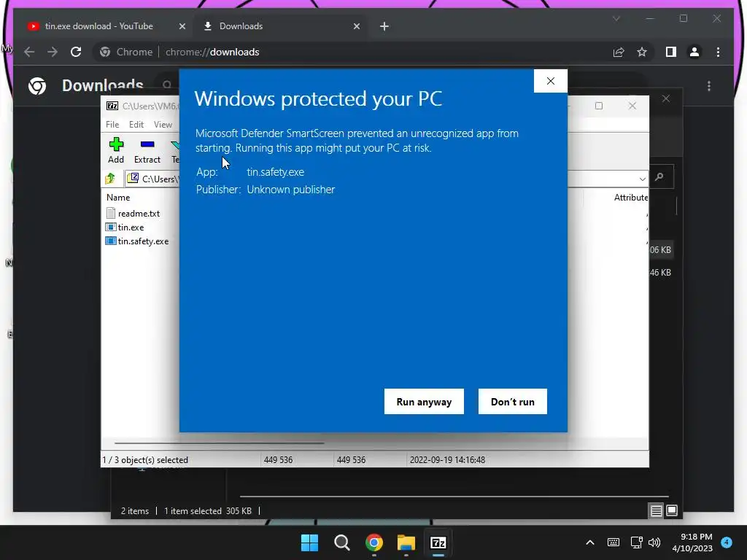Open a new Chrome tab
Image resolution: width=747 pixels, height=560 pixels.
(384, 26)
